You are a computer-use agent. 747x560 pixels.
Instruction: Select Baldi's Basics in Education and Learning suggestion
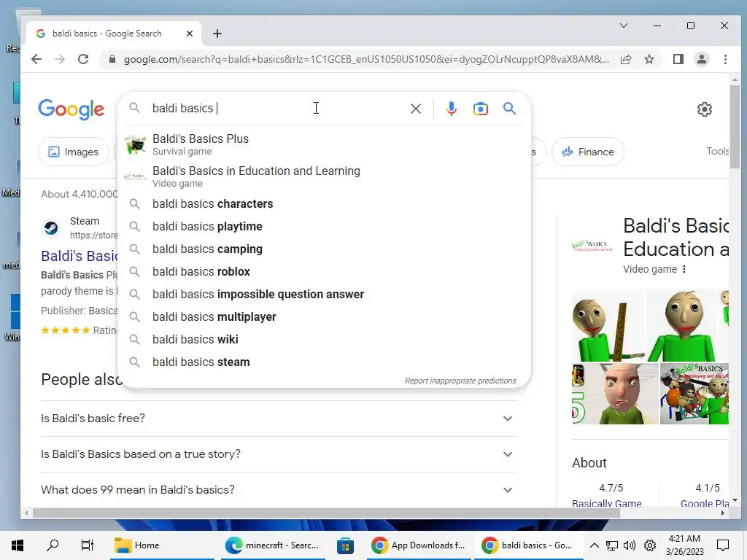click(x=324, y=176)
